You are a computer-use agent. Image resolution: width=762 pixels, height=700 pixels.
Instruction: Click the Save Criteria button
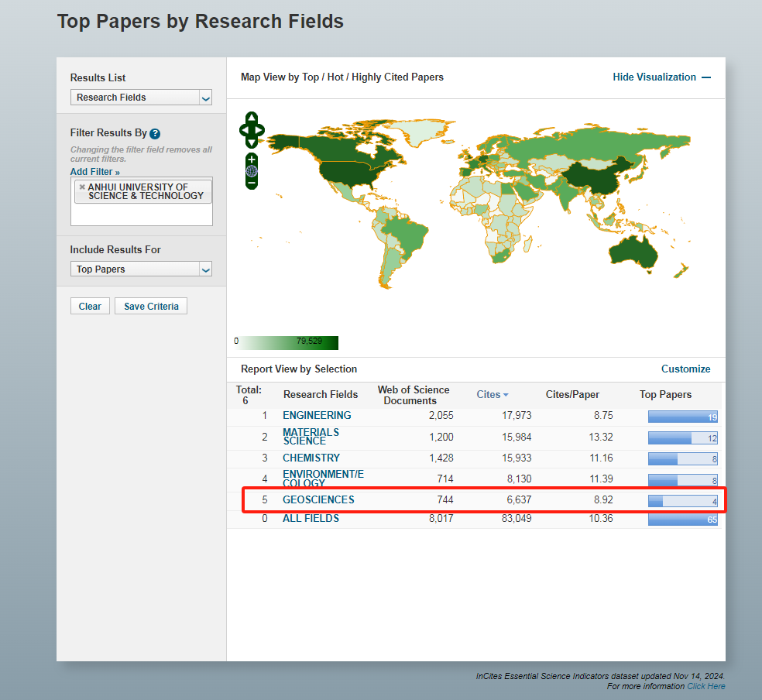point(151,307)
